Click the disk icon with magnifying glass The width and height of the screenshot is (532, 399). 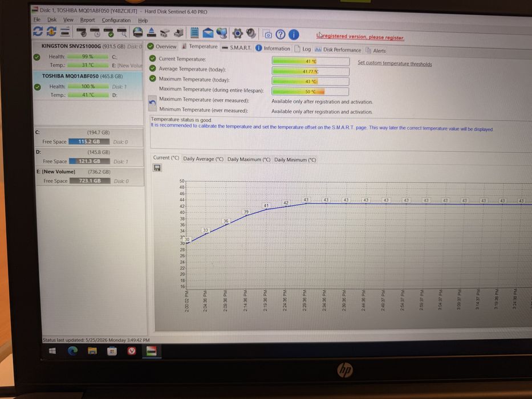click(122, 32)
